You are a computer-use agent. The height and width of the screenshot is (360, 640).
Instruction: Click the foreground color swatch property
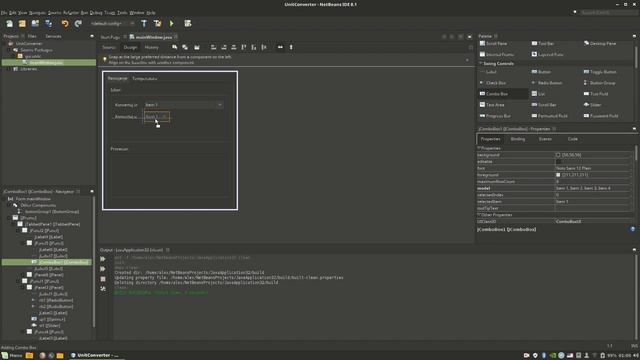coord(558,175)
